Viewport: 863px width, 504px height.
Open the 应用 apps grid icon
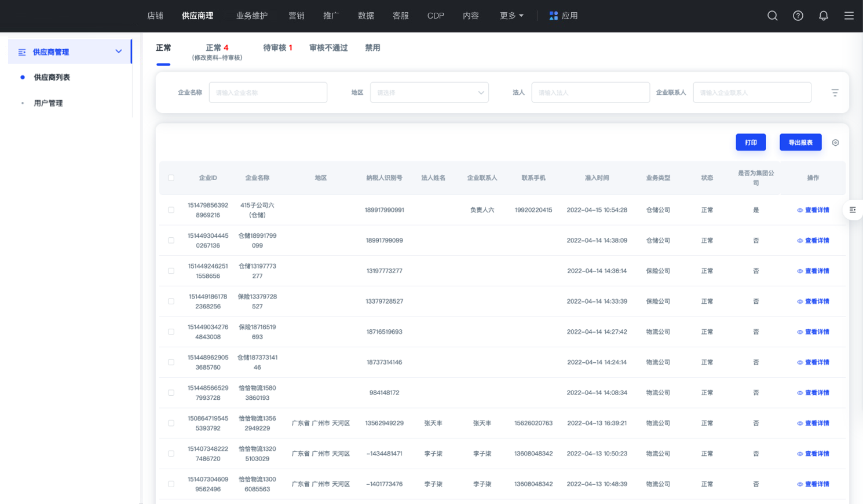(x=553, y=16)
